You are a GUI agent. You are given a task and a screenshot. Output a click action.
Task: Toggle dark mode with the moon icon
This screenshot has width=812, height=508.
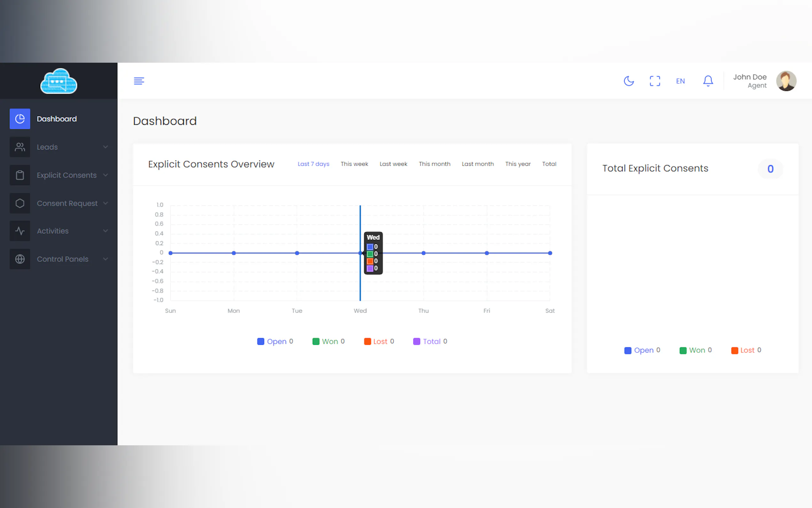pyautogui.click(x=629, y=81)
